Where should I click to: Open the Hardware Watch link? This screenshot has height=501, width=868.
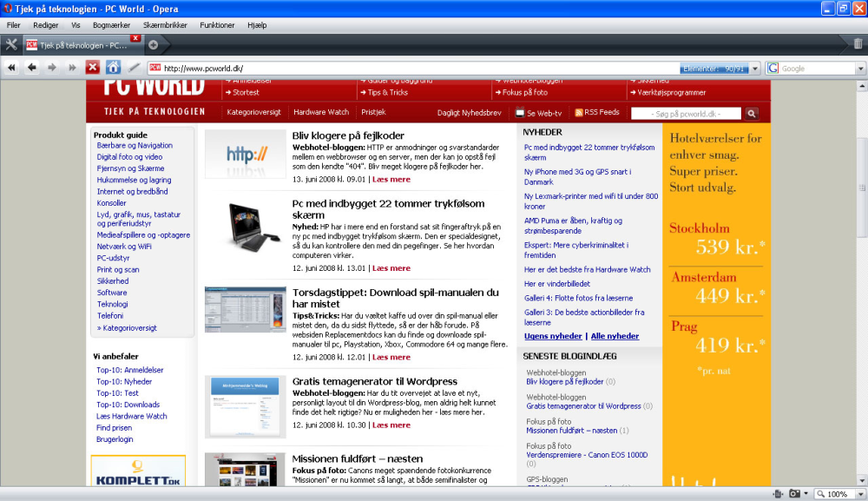321,112
